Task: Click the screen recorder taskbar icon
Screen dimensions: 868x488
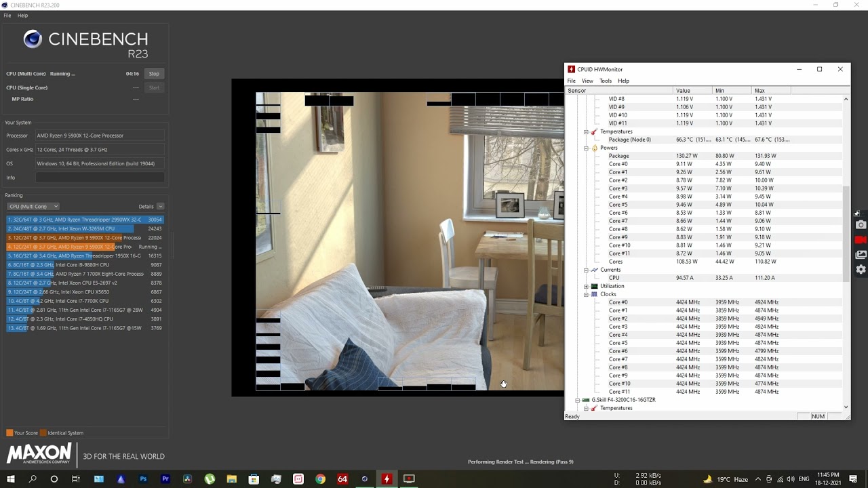Action: (x=409, y=479)
